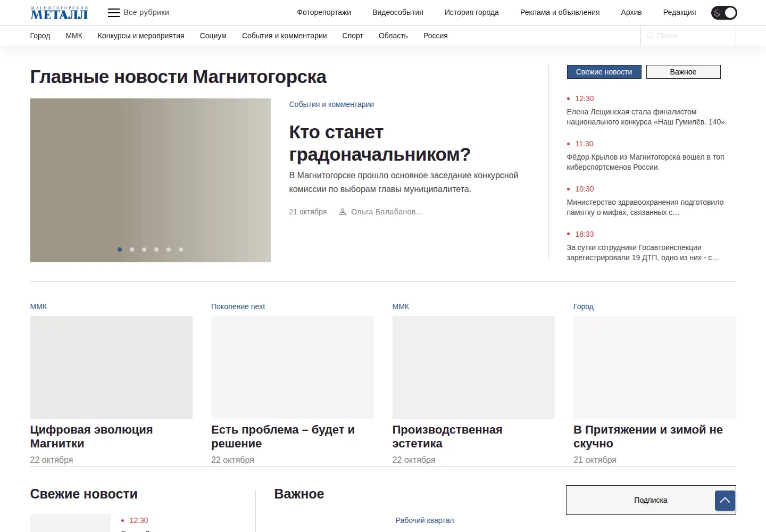Open the Спорт rubric
This screenshot has width=766, height=532.
353,36
